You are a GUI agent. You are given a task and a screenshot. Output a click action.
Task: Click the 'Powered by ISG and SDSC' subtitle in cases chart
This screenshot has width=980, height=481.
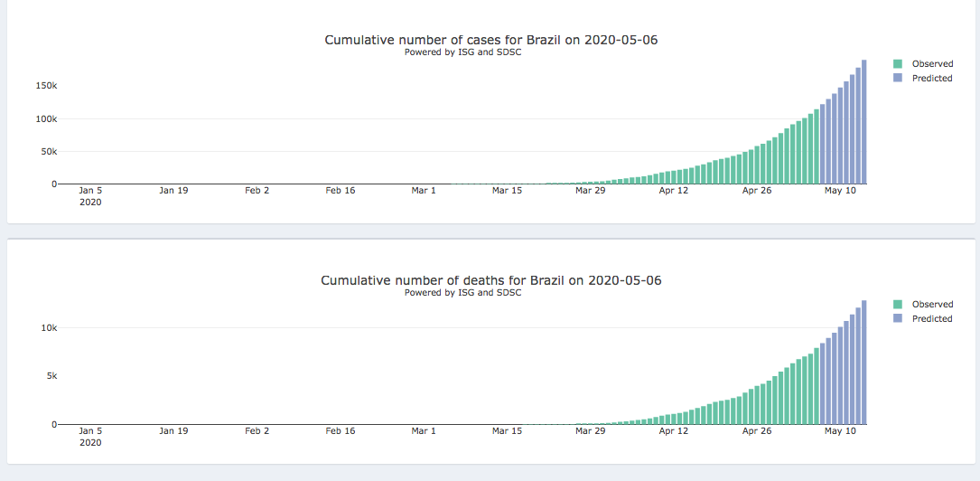click(462, 52)
